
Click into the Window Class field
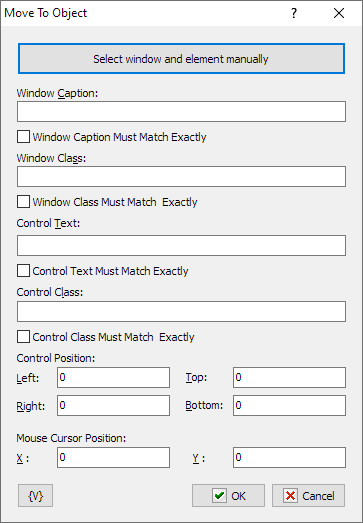tap(181, 176)
